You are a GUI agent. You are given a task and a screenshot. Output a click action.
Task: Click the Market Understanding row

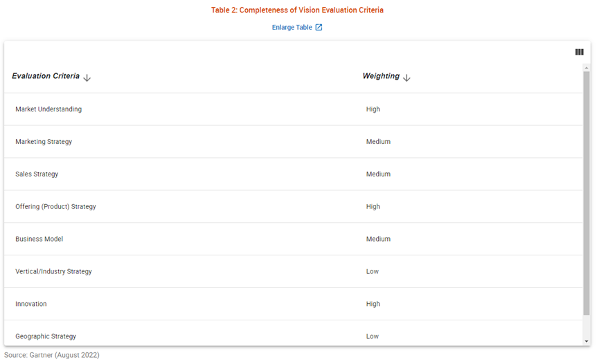click(x=294, y=109)
